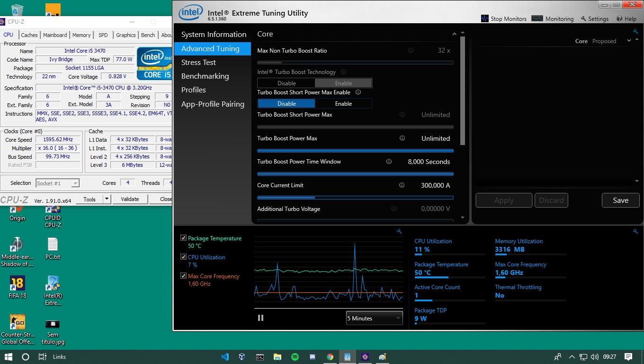Open the Stress Test section
The image size is (644, 364).
[213, 63]
